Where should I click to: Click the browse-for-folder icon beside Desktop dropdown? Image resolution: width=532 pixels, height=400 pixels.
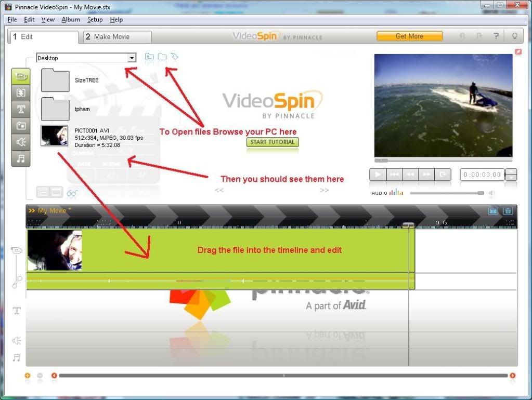pyautogui.click(x=163, y=57)
